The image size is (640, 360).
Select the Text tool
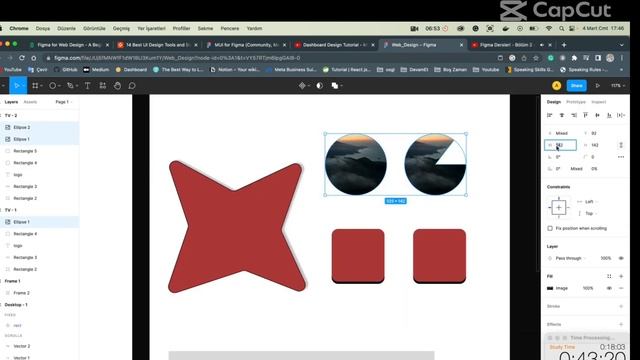coord(87,86)
